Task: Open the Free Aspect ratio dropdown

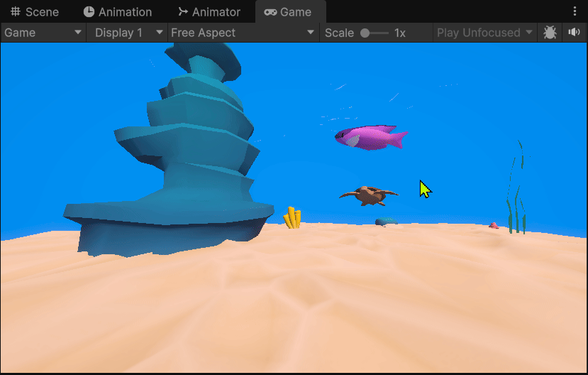Action: point(243,33)
